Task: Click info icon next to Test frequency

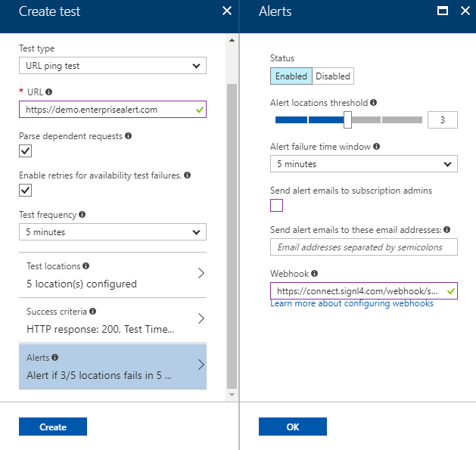Action: pyautogui.click(x=82, y=214)
